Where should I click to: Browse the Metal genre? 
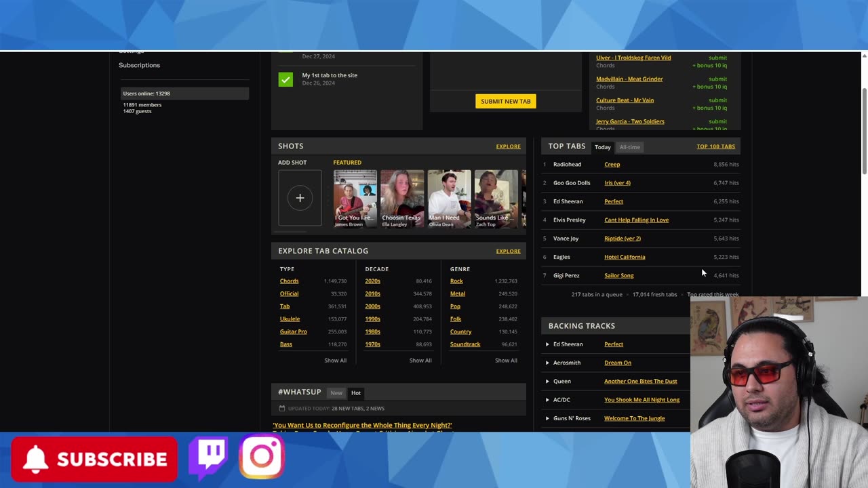[458, 293]
